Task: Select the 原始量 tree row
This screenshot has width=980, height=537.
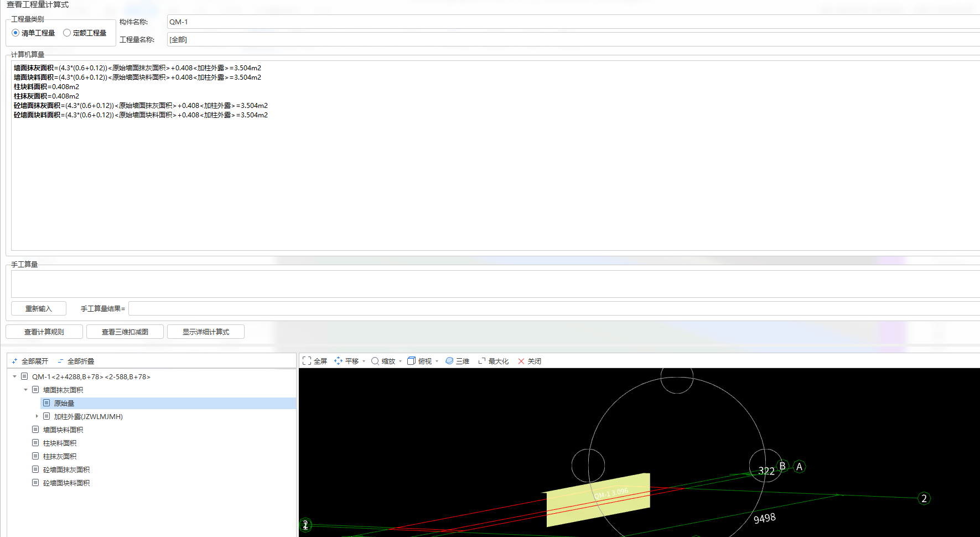Action: coord(168,403)
